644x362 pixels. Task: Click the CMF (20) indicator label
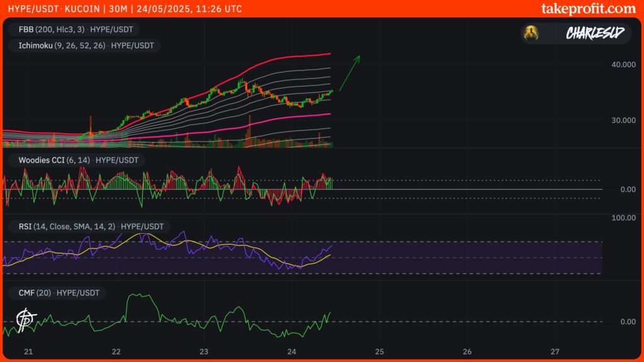pos(58,293)
